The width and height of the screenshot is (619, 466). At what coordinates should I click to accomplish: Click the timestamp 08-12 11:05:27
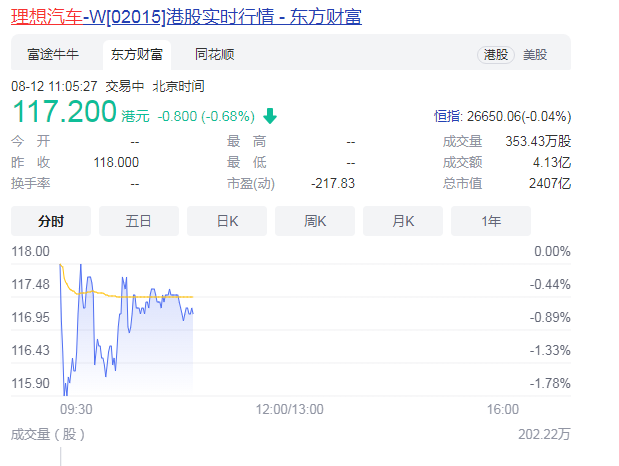(54, 86)
